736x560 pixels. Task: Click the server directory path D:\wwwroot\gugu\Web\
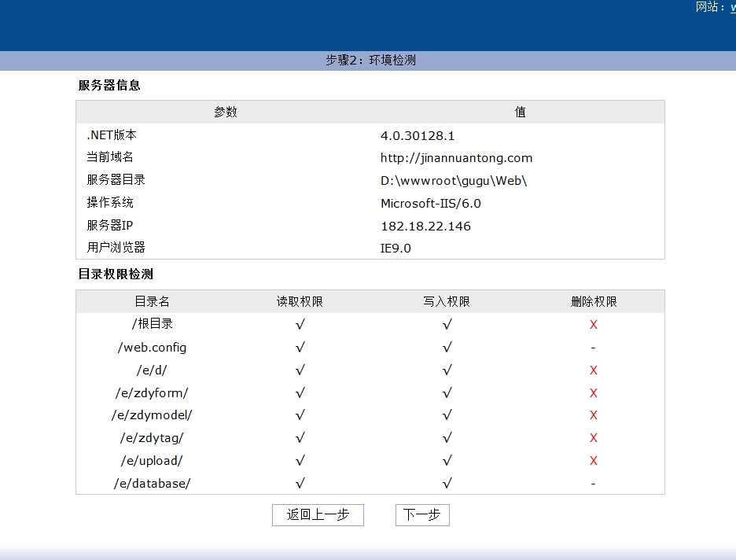(453, 181)
